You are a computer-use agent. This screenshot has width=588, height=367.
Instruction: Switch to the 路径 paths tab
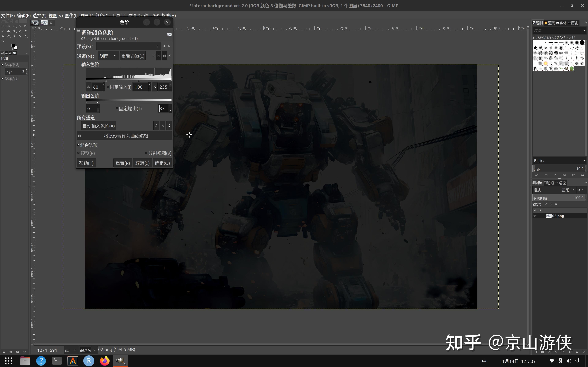[x=561, y=183]
